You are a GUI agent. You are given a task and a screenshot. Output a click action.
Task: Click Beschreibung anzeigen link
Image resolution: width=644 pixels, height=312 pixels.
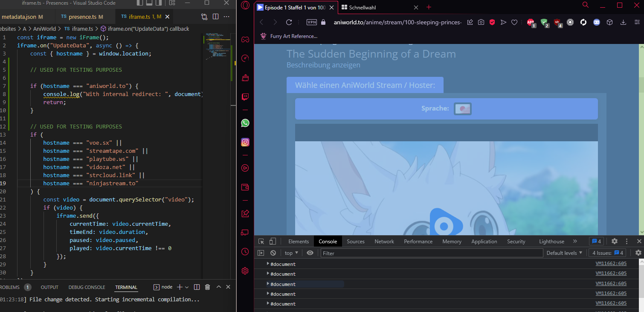coord(323,65)
